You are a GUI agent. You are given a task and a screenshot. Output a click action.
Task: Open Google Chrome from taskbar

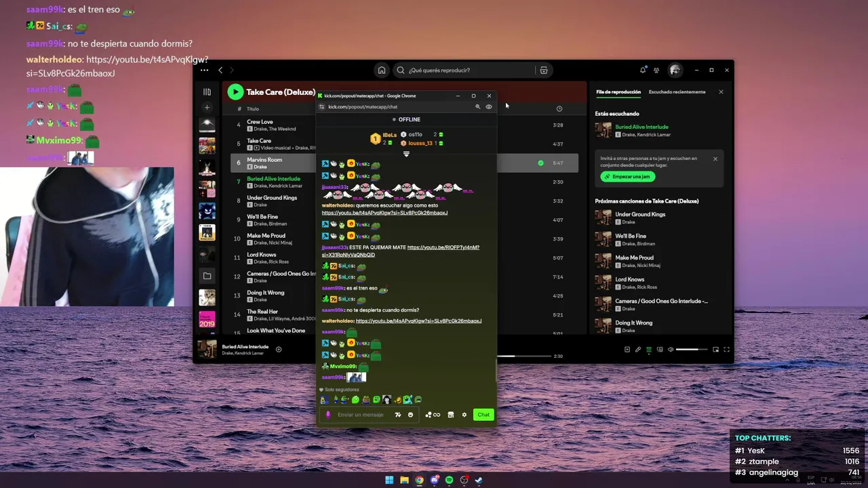click(x=419, y=480)
